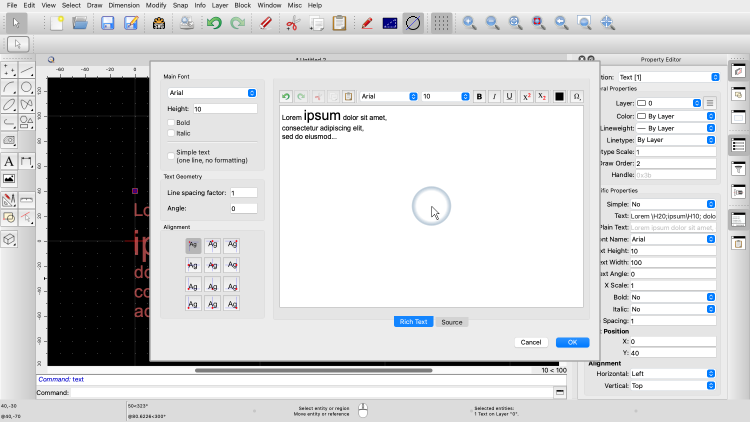Toggle underline formatting in the editor toolbar
Viewport: 750px width, 422px height.
coord(510,97)
